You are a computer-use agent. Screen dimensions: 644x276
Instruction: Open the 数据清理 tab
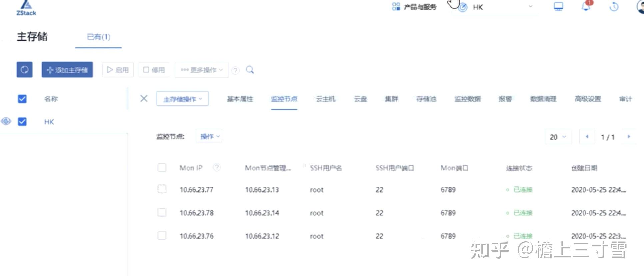tap(543, 99)
